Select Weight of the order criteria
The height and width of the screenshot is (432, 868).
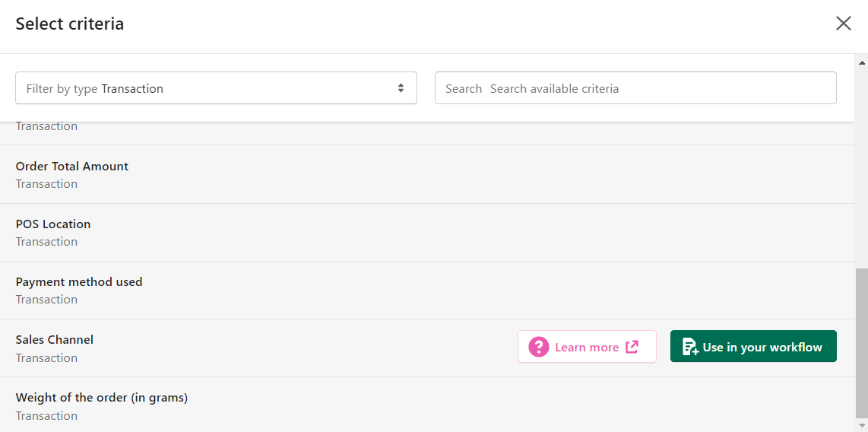[427, 405]
